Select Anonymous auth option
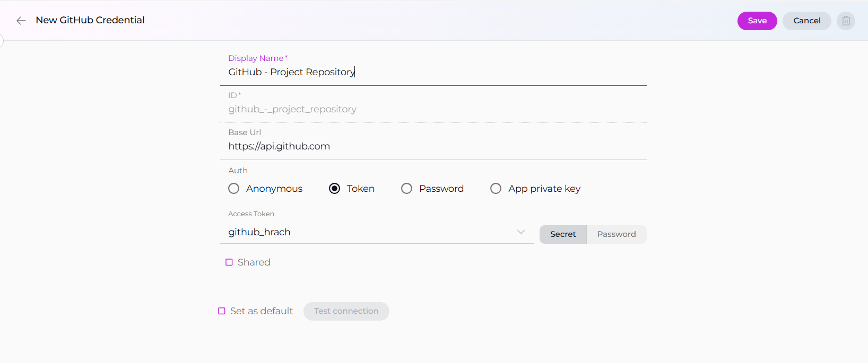Screen dimensions: 868x363 [234, 189]
